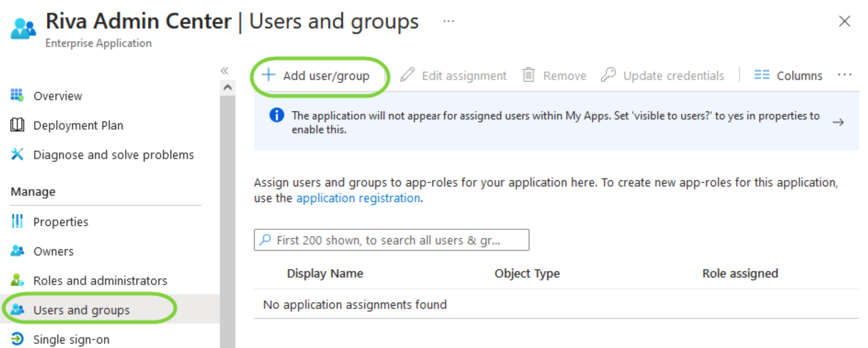Image resolution: width=868 pixels, height=348 pixels.
Task: Open Single sign-on settings
Action: tap(71, 339)
